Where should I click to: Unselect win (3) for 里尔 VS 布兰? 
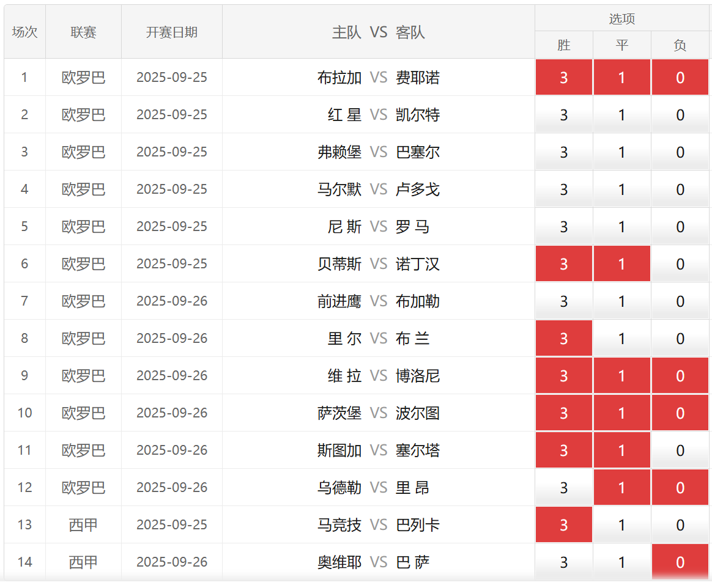coord(563,339)
